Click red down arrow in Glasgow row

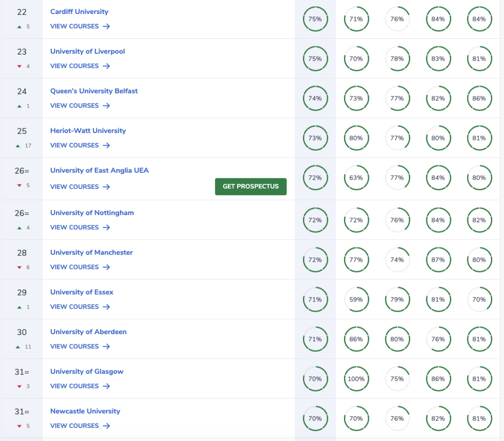(x=19, y=387)
